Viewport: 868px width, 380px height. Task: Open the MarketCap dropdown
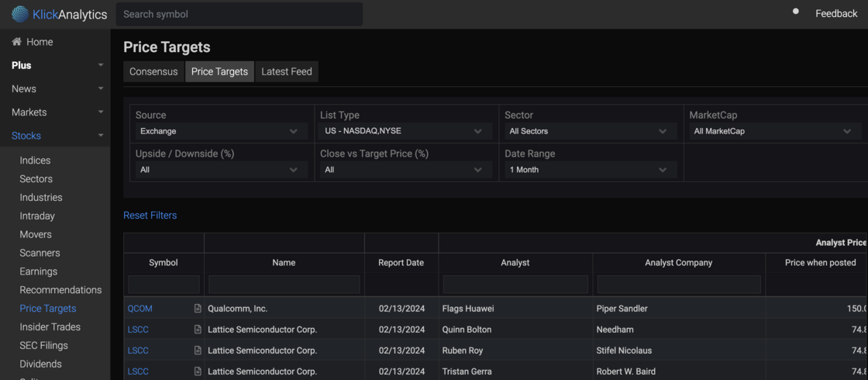point(776,131)
